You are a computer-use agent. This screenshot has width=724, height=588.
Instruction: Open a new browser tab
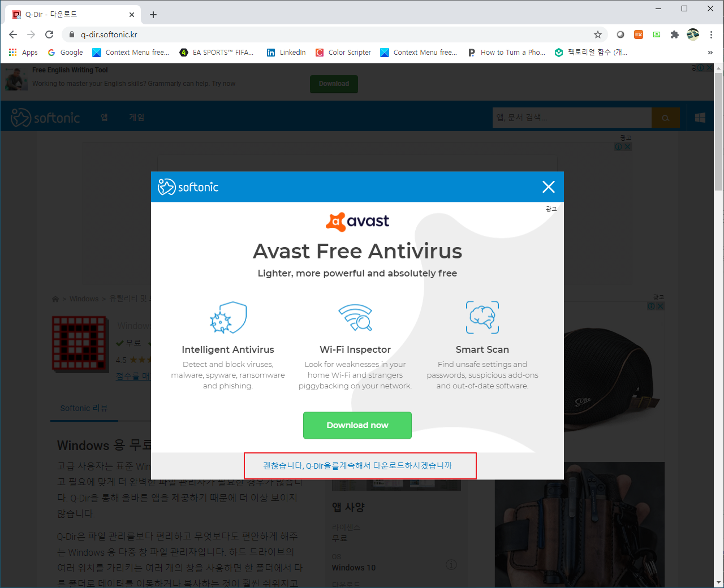click(153, 15)
